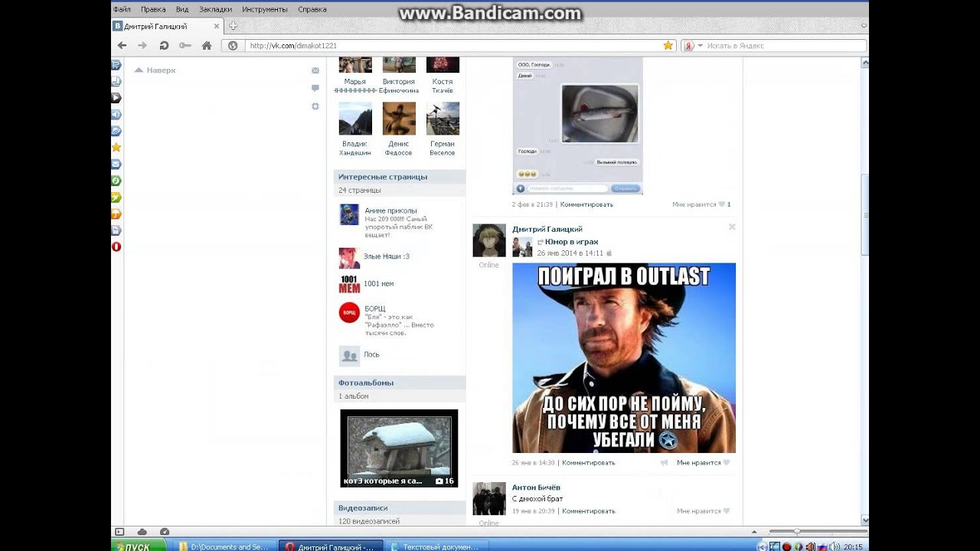
Task: Open the VK comment bubble icon
Action: (315, 88)
